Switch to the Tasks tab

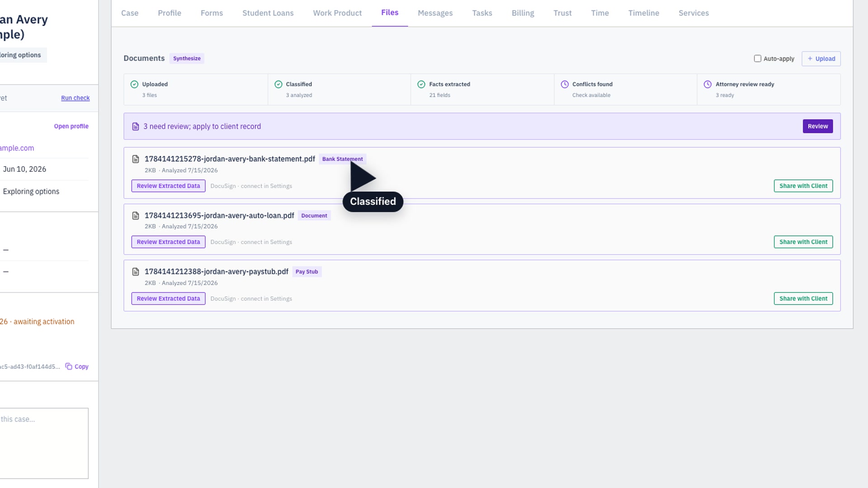pyautogui.click(x=482, y=13)
